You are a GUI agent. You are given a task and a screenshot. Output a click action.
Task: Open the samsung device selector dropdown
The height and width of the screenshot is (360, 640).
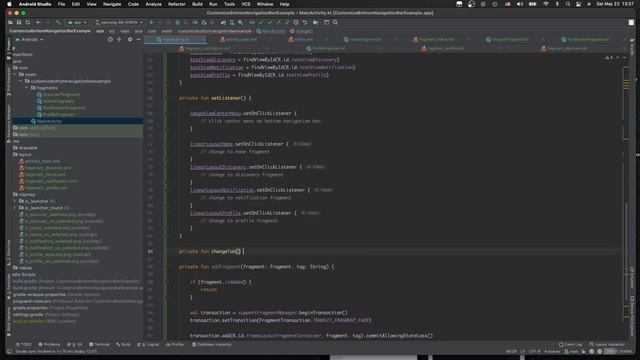coord(119,22)
